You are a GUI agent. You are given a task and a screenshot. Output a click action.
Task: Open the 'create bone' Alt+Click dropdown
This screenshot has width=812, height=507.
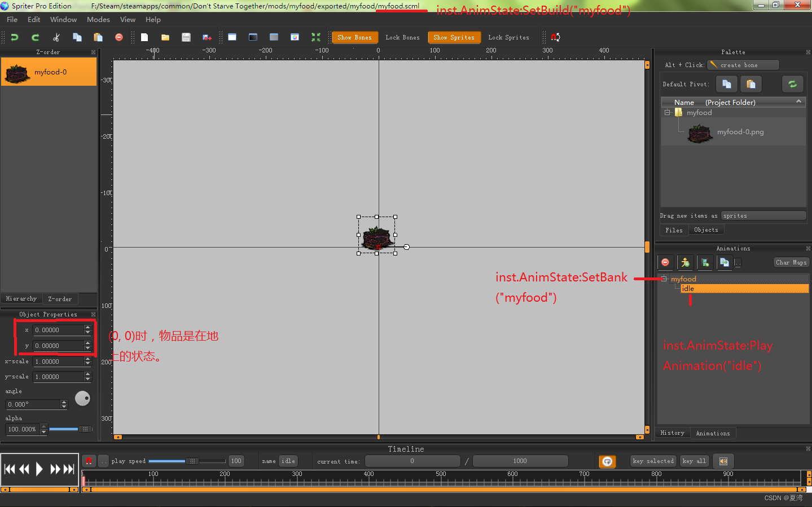(743, 65)
